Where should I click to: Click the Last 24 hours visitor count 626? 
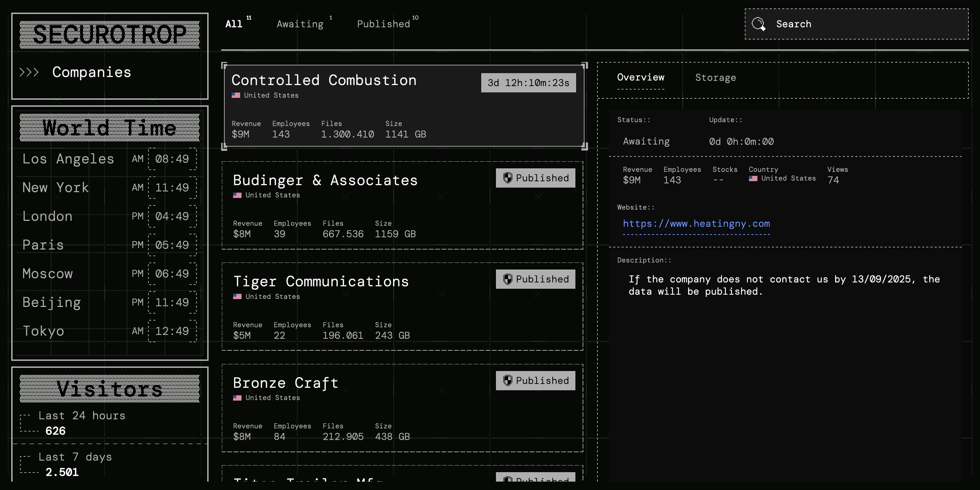56,430
